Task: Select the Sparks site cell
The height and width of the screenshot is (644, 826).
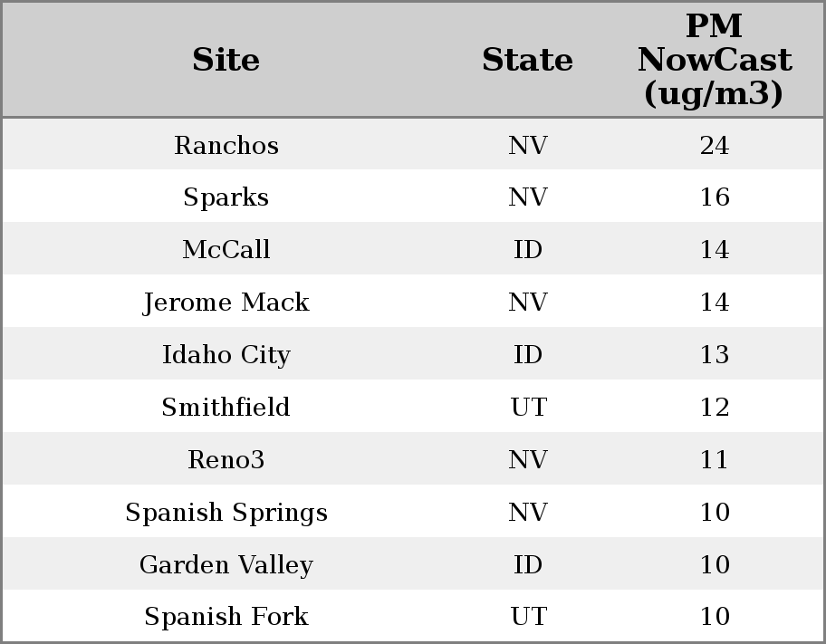Action: point(226,197)
